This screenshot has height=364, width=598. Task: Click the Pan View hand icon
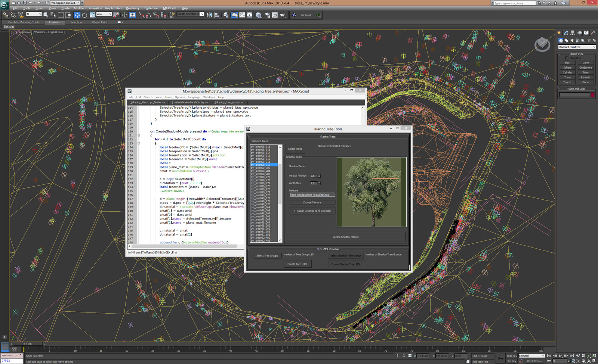coord(583,361)
